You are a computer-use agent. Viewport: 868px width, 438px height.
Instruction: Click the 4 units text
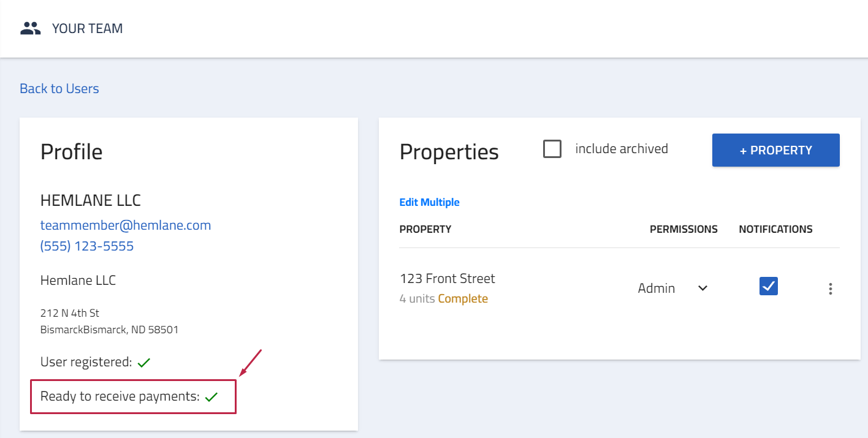click(417, 299)
